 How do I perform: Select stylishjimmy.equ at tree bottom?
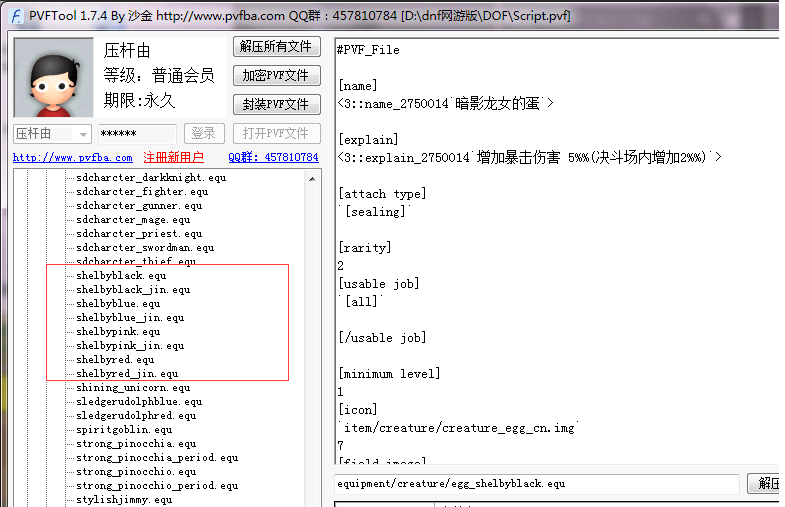click(x=125, y=499)
